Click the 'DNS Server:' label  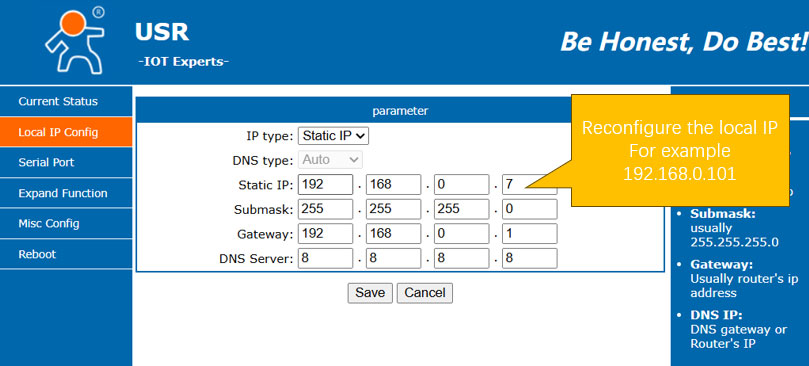click(256, 259)
